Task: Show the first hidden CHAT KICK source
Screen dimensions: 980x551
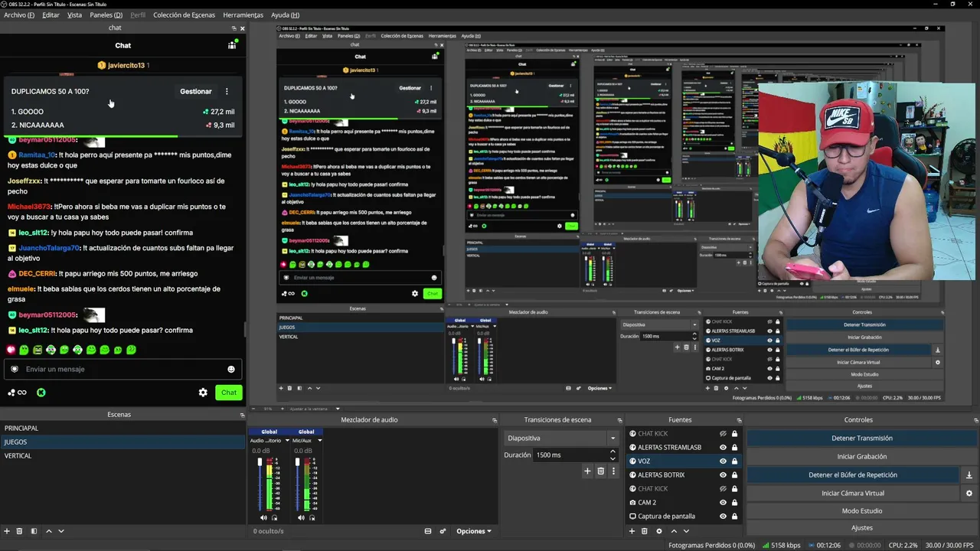Action: [x=723, y=434]
